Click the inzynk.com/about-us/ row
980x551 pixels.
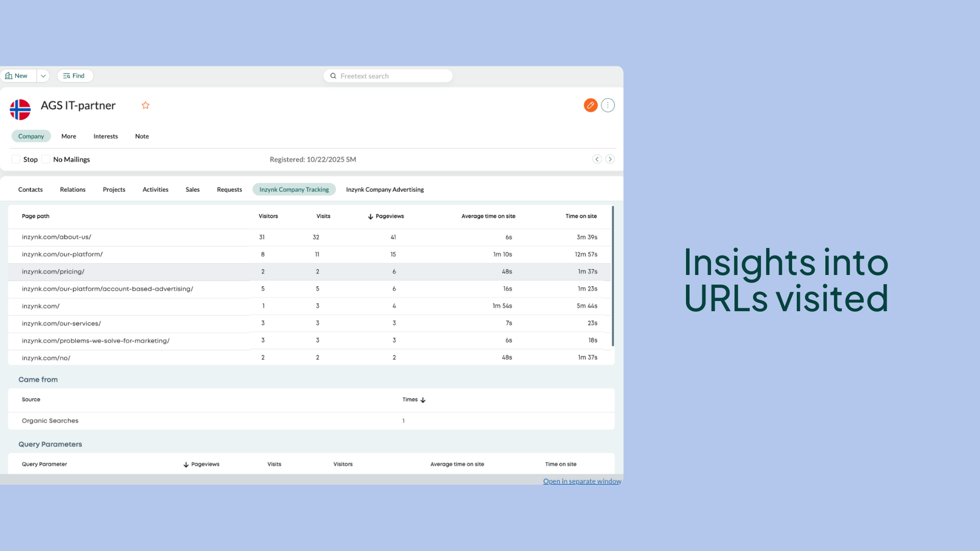[x=309, y=237]
